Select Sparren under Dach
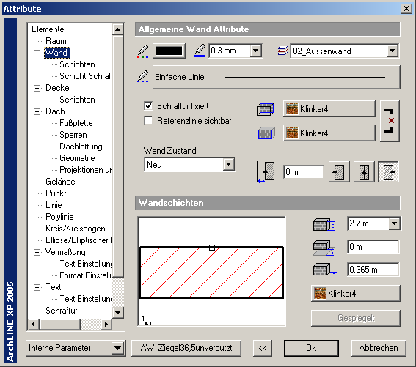416x367 pixels. pyautogui.click(x=73, y=135)
